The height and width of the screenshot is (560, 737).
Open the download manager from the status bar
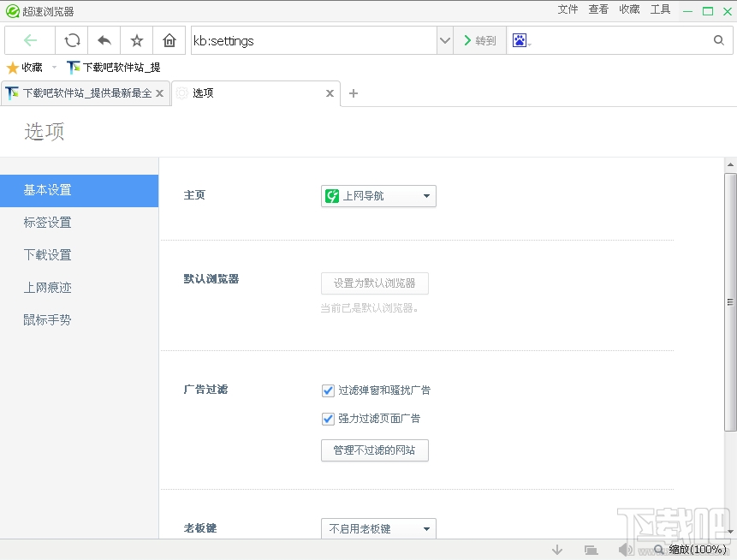tap(556, 549)
